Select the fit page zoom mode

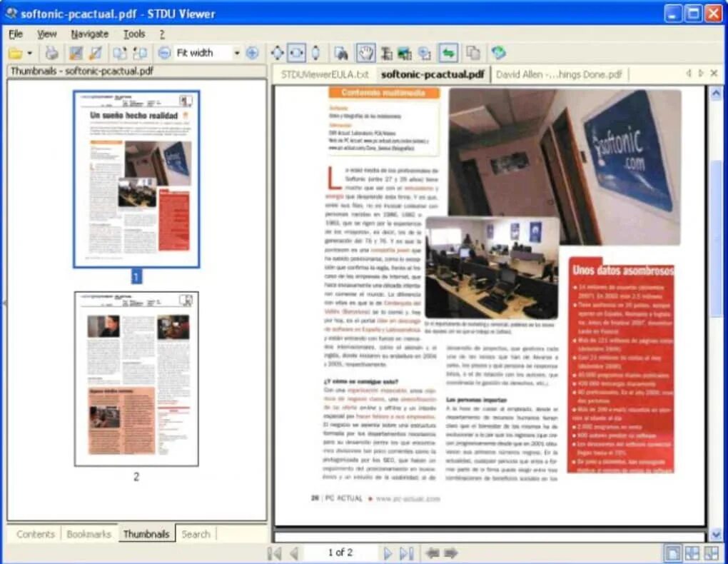coord(277,53)
